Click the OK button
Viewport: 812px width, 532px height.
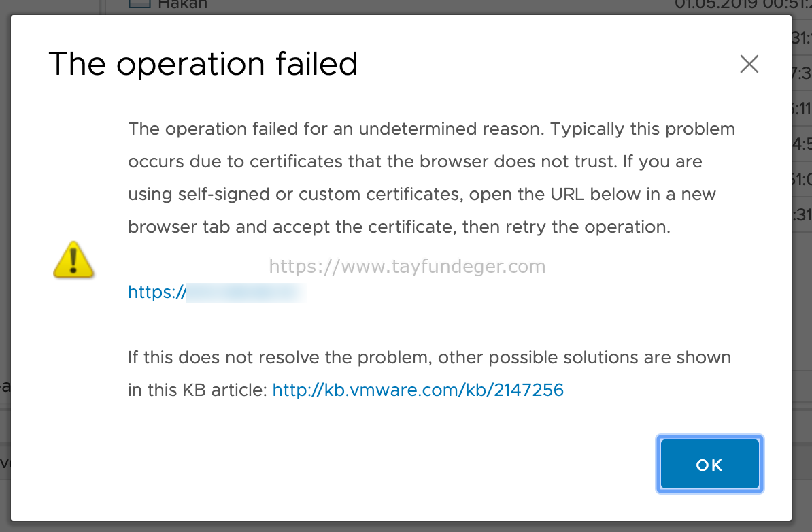click(x=709, y=464)
